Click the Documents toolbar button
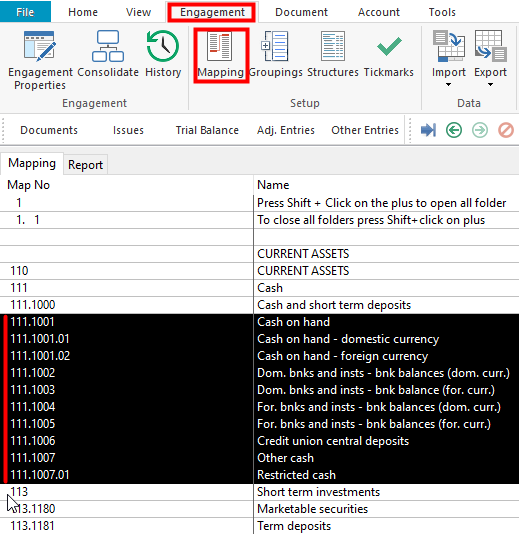 click(x=49, y=130)
